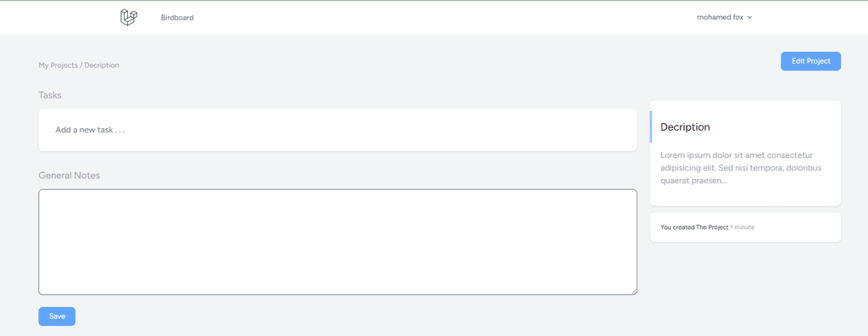Viewport: 868px width, 336px height.
Task: Focus the Add a new task field
Action: (337, 131)
